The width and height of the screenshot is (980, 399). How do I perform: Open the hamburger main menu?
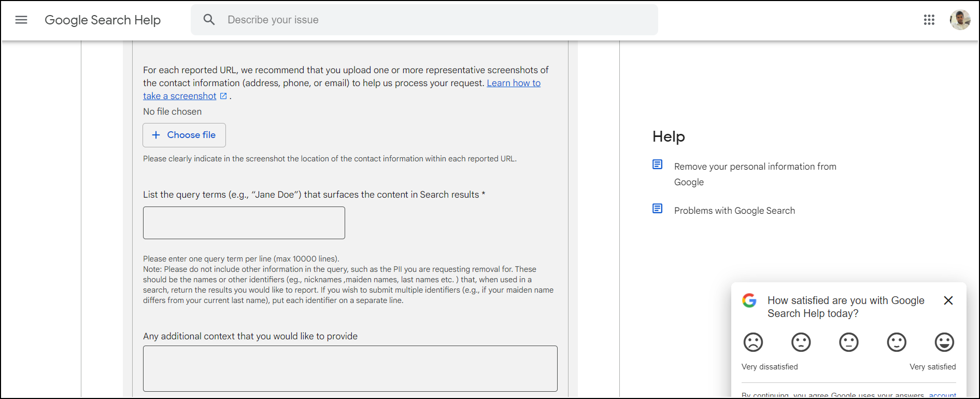click(21, 20)
